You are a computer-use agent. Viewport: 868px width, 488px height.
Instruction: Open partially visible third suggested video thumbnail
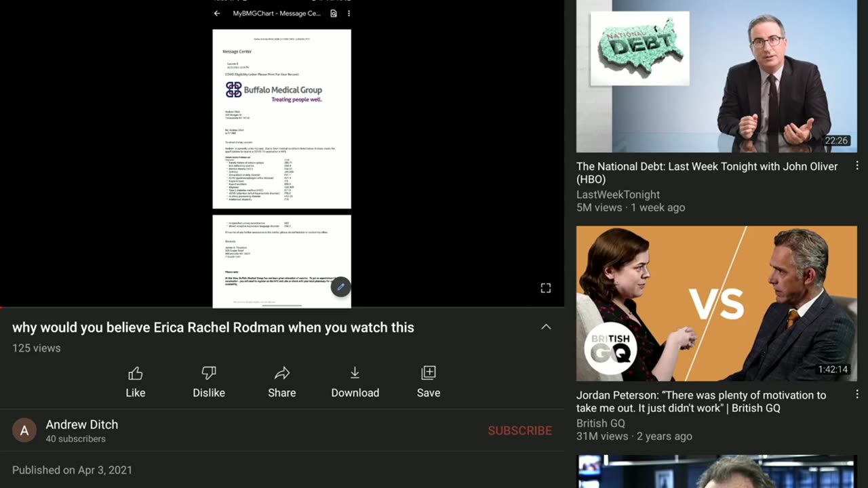click(x=717, y=472)
